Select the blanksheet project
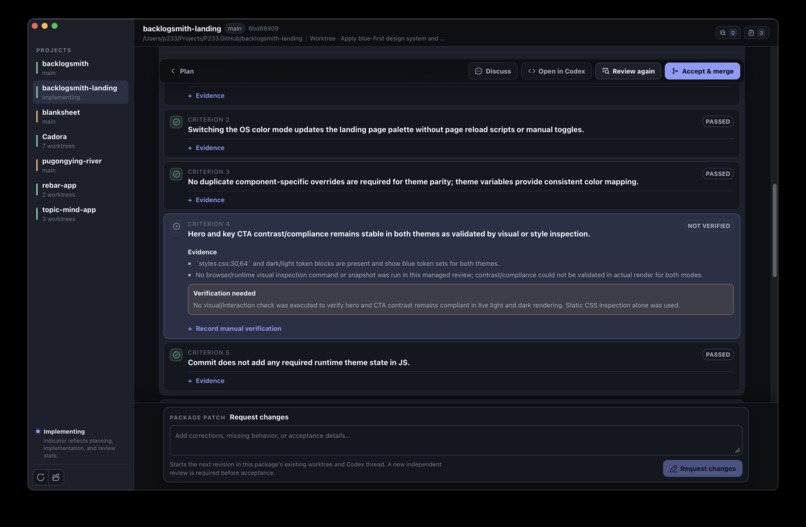The image size is (806, 527). tap(81, 116)
